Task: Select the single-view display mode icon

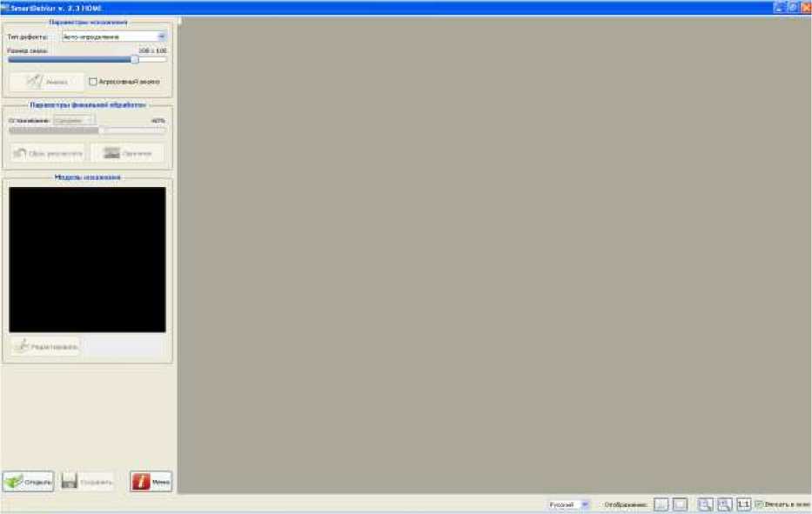Action: tap(680, 504)
